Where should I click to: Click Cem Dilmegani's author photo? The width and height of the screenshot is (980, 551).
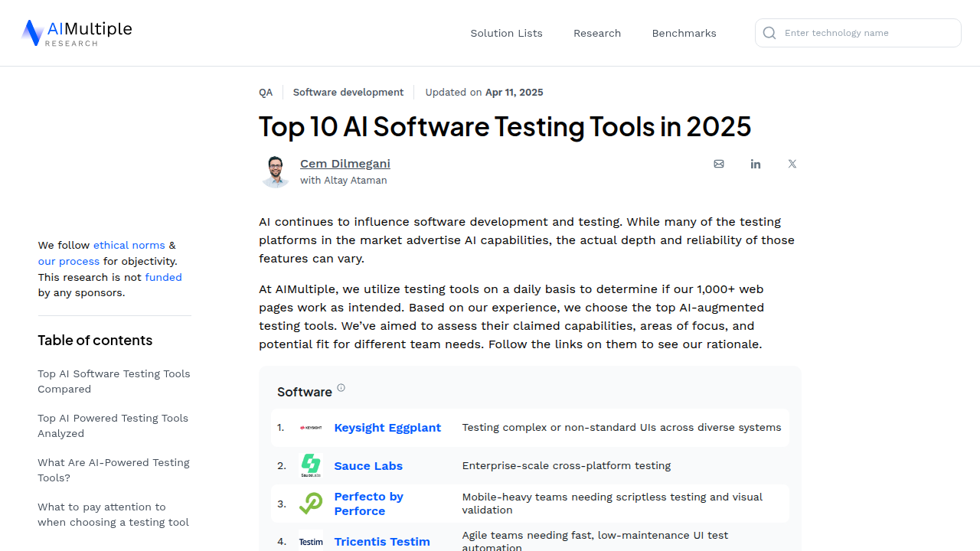(276, 171)
